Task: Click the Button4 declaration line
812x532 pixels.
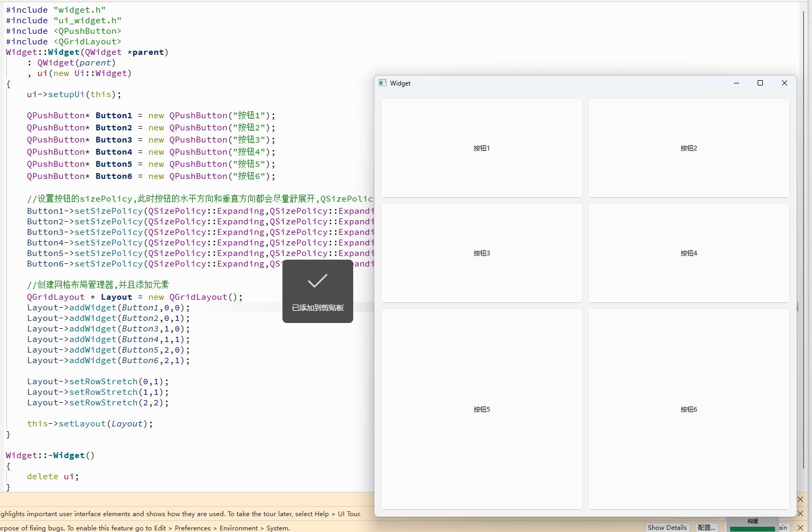Action: 151,151
